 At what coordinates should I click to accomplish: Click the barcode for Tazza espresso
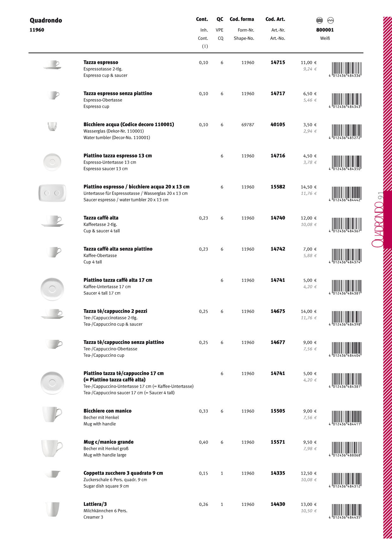(x=346, y=70)
